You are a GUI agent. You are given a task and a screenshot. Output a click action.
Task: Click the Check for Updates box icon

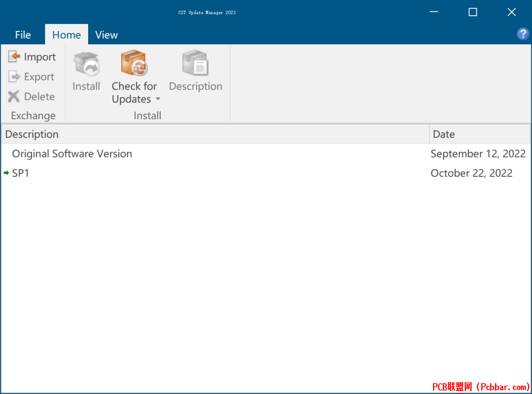(134, 63)
